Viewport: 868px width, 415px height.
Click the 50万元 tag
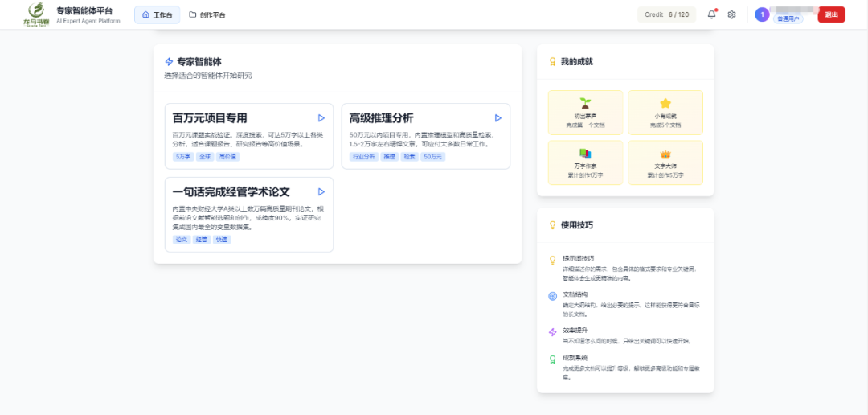[x=433, y=157]
